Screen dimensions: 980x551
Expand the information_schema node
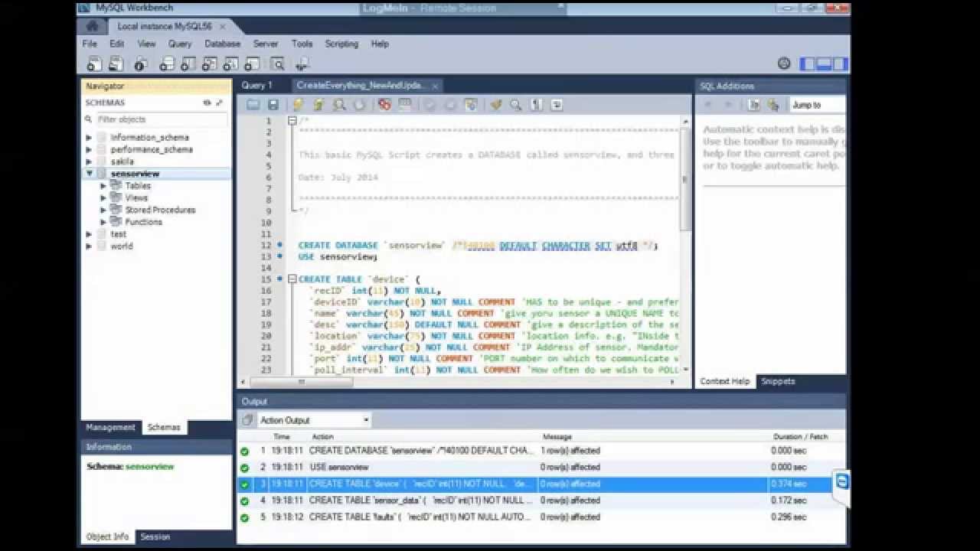pos(89,138)
